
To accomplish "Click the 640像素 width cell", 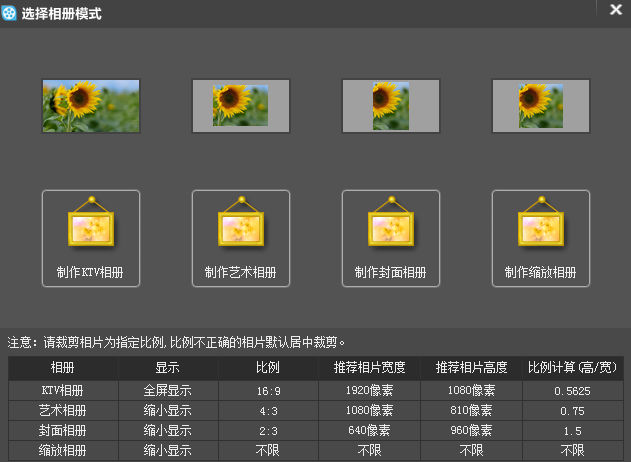I will [369, 431].
